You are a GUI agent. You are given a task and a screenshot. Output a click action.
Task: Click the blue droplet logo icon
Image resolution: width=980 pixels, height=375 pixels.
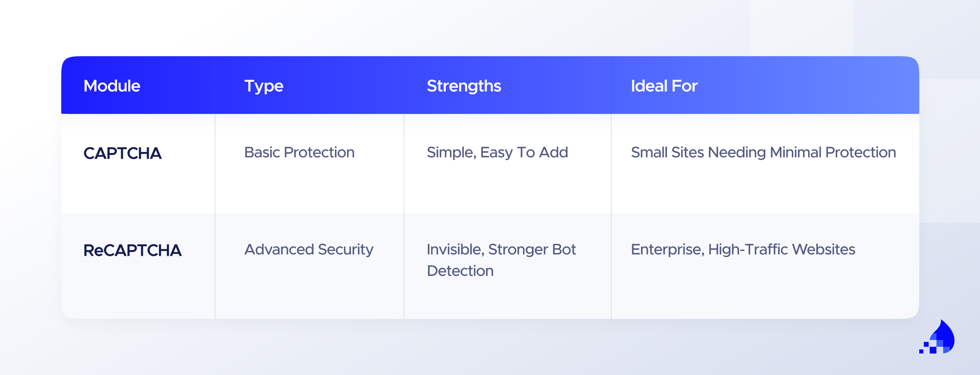click(939, 338)
